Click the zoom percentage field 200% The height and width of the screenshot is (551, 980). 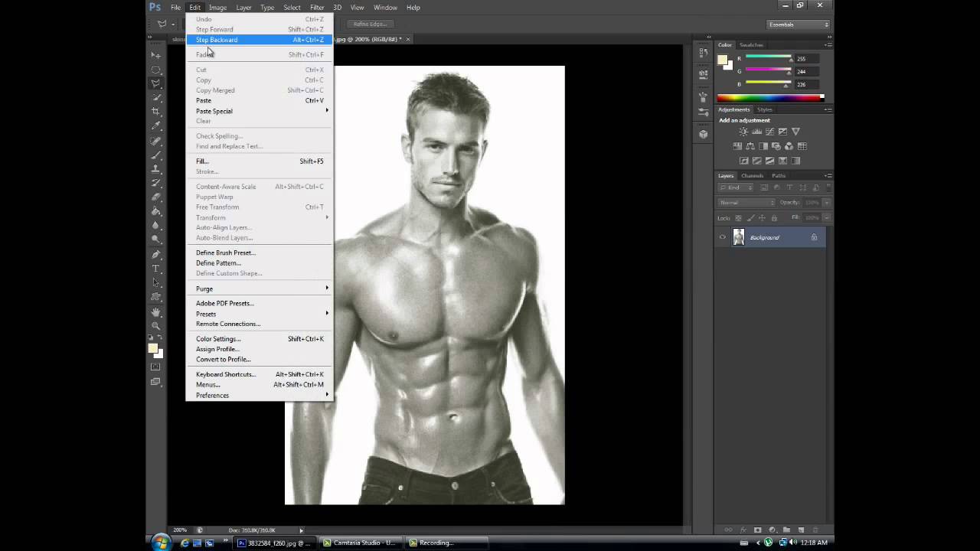[x=181, y=530]
